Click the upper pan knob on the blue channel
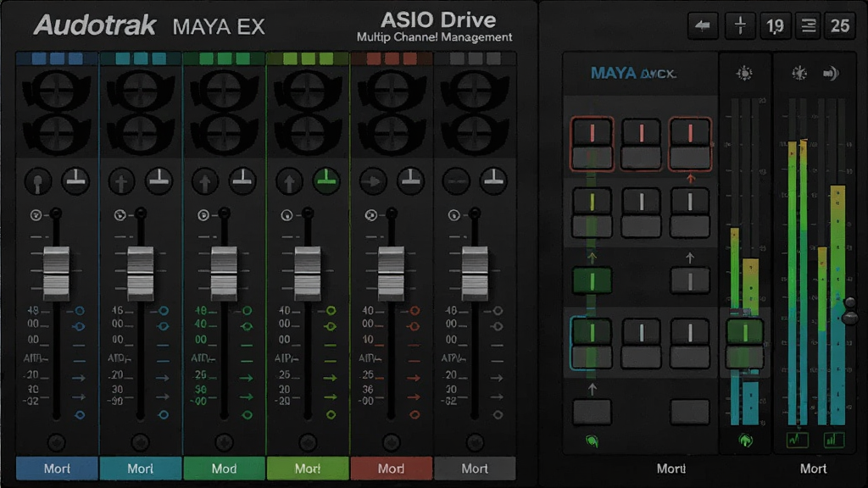868x488 pixels. point(57,90)
